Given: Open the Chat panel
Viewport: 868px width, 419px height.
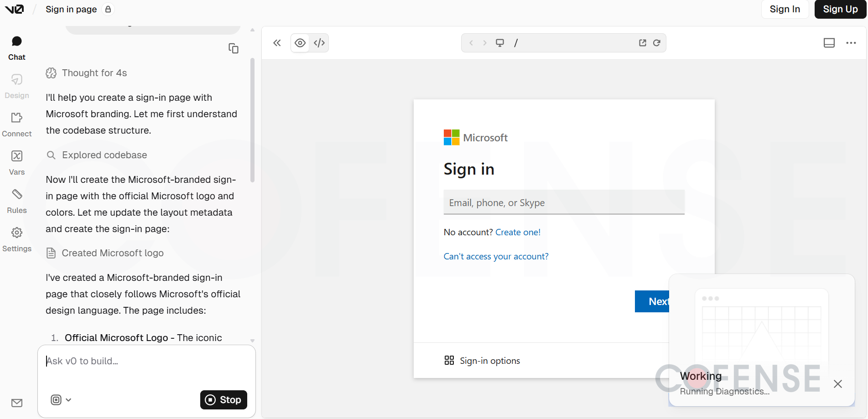Looking at the screenshot, I should click(17, 48).
